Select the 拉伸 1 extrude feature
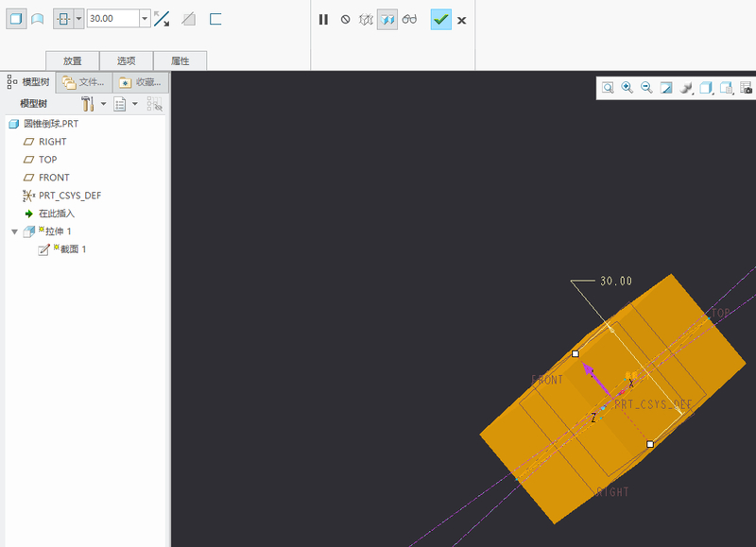Viewport: 756px width, 547px height. pos(48,231)
